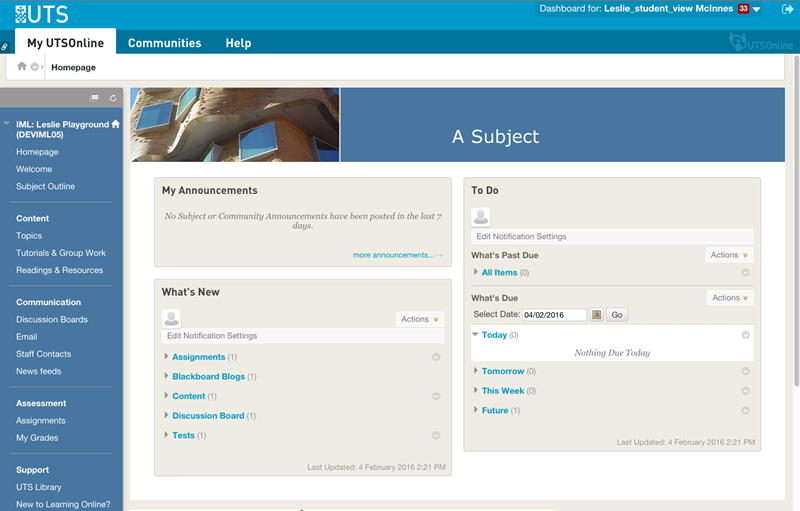Click the Go button next to the date
The image size is (800, 511).
click(617, 314)
